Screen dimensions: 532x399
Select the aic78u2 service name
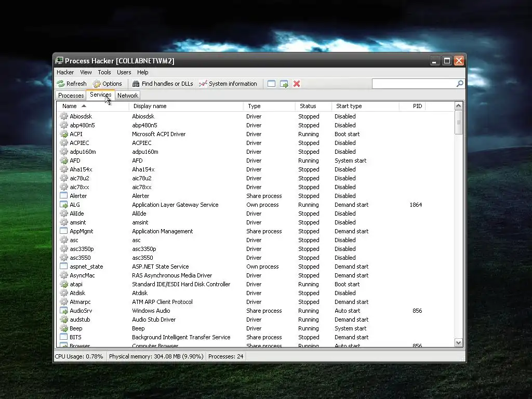click(x=79, y=178)
